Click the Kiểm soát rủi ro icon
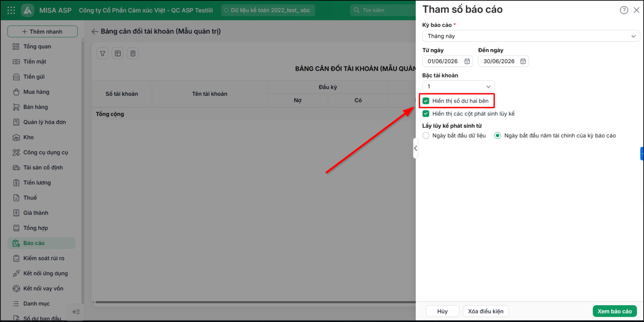This screenshot has width=644, height=322. tap(16, 258)
